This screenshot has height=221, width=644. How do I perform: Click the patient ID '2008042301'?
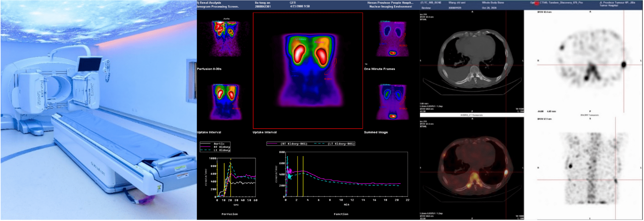263,6
